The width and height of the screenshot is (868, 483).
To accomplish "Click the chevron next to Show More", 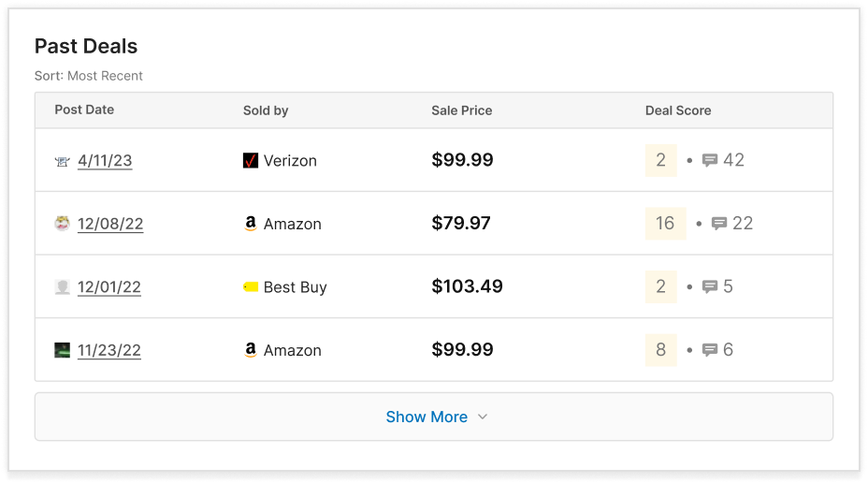I will [482, 417].
